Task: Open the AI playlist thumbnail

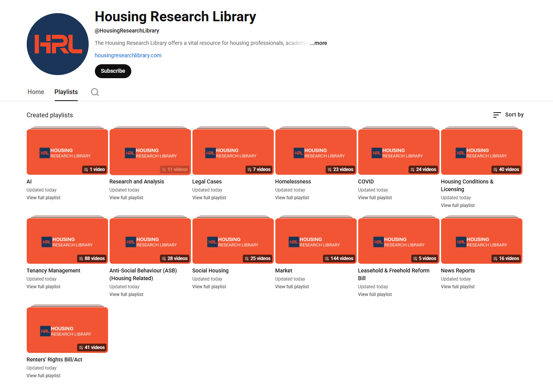Action: pos(67,152)
